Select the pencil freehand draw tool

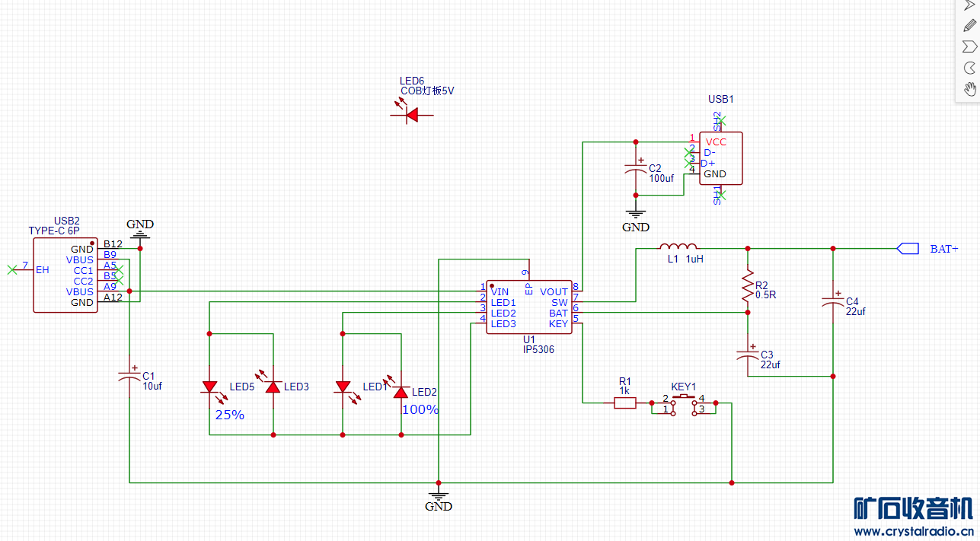pyautogui.click(x=969, y=26)
